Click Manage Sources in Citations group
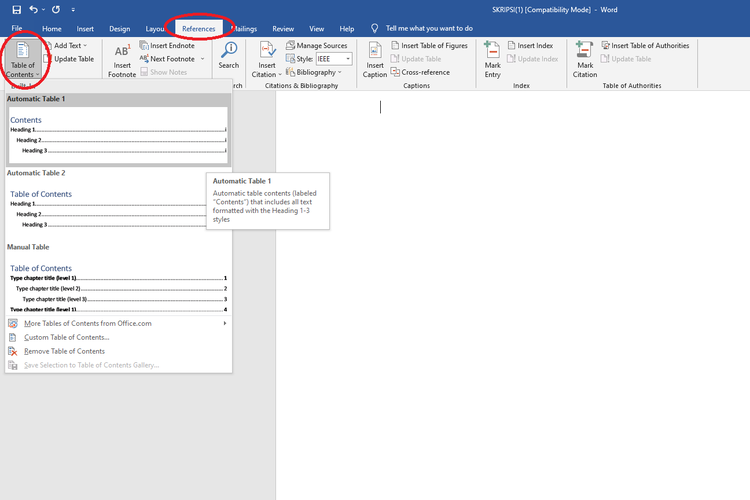This screenshot has width=750, height=500. point(316,46)
